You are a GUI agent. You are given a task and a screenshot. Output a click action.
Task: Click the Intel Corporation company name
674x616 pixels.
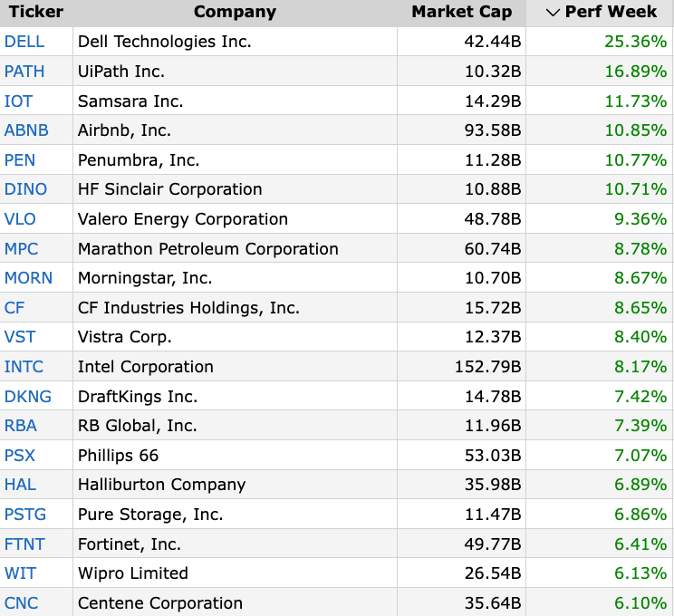(146, 367)
